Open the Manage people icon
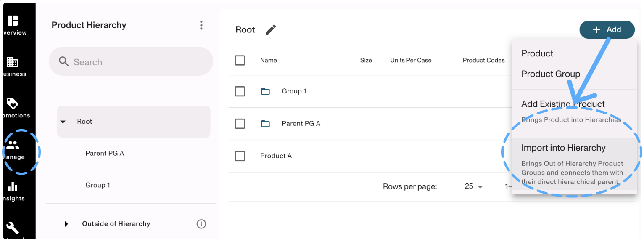This screenshot has width=644, height=239. 13,145
